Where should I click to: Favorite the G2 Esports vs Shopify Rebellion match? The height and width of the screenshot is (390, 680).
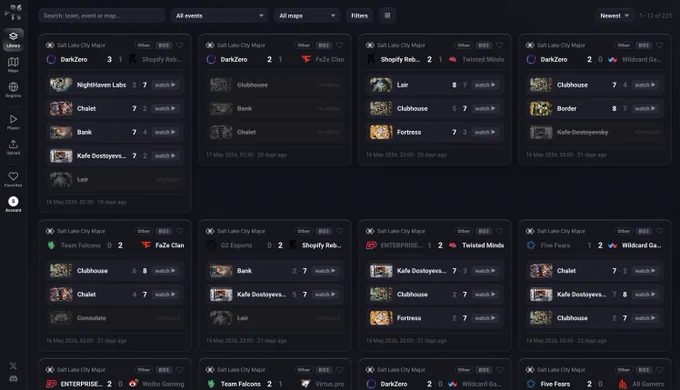[x=340, y=231]
